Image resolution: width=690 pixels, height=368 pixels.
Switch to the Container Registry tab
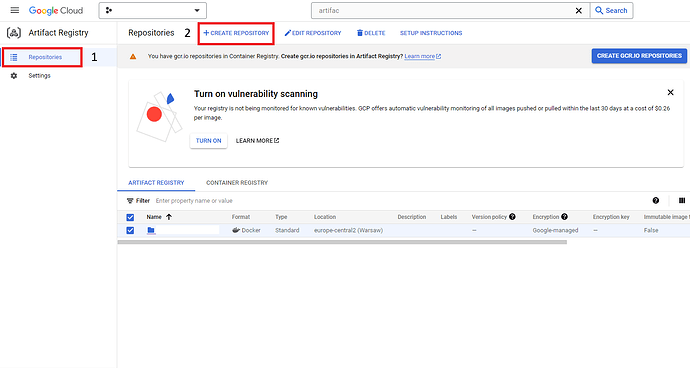pyautogui.click(x=237, y=183)
